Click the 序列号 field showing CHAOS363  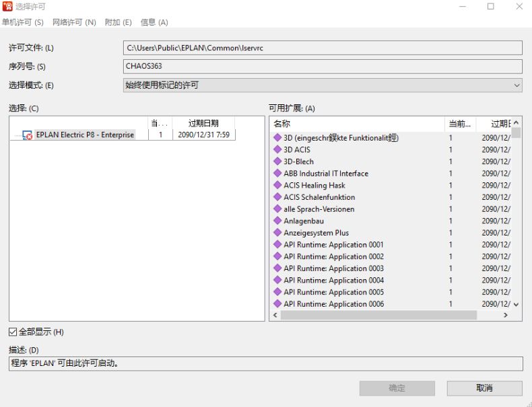(323, 67)
